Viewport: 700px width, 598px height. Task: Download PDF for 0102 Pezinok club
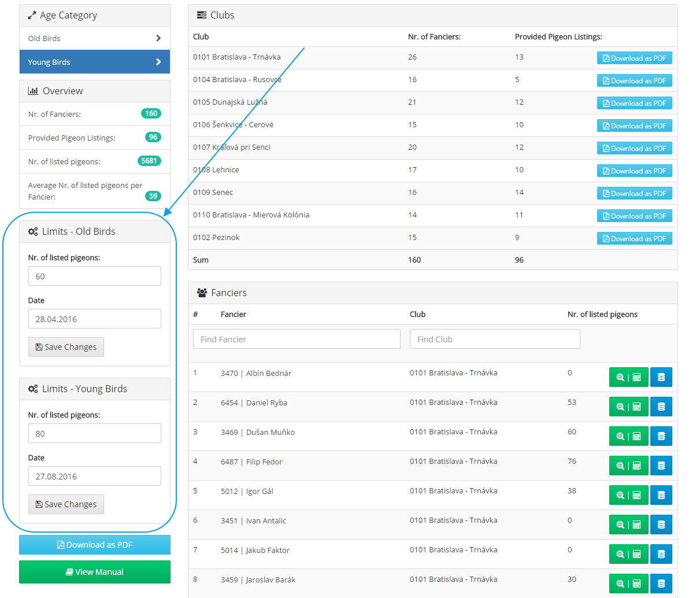point(634,238)
